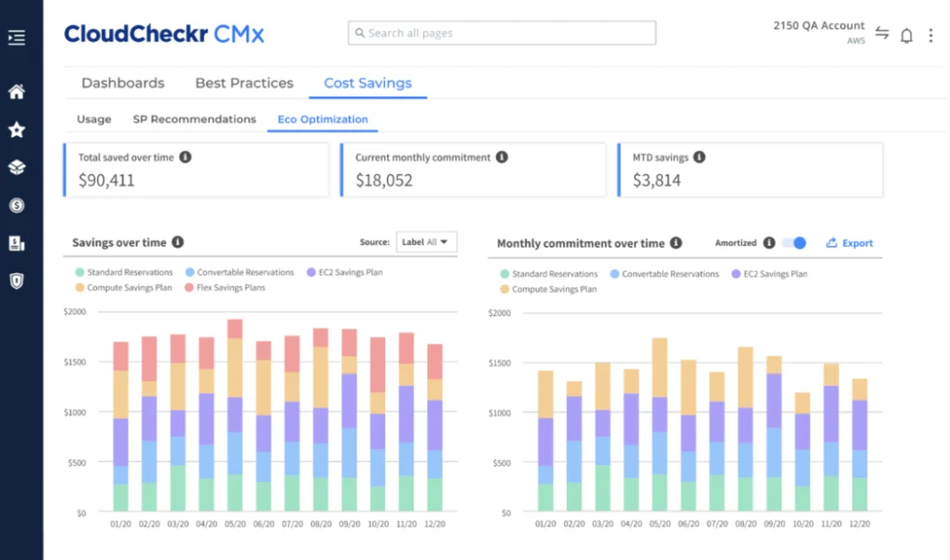Open the Dashboards tab
Viewport: 950px width, 560px height.
pos(122,83)
